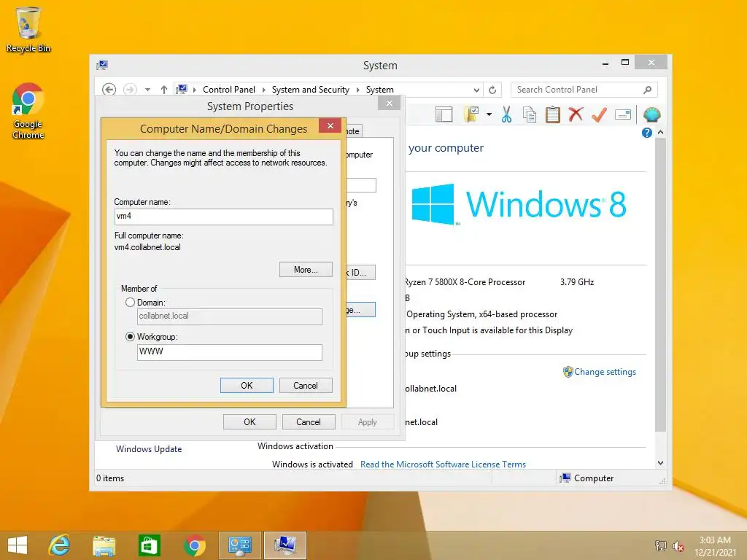The image size is (747, 560).
Task: Open Google Chrome from the taskbar
Action: pos(194,545)
